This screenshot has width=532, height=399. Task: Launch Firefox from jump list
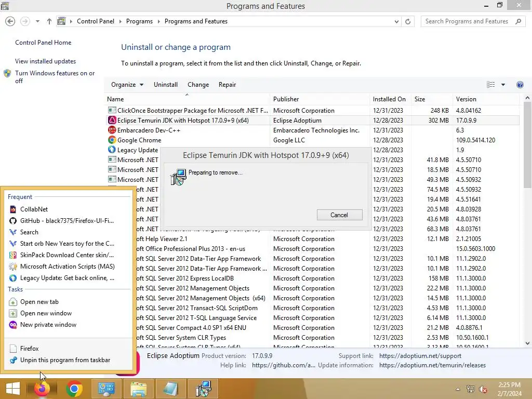(69, 349)
